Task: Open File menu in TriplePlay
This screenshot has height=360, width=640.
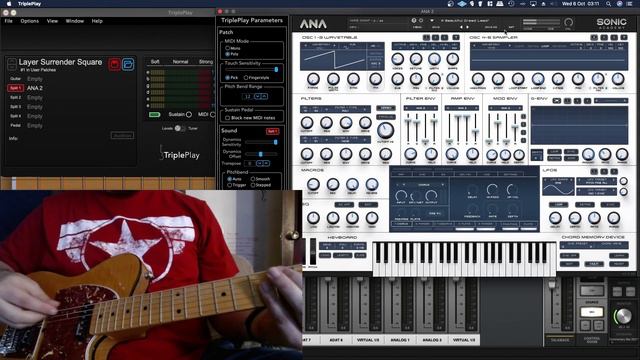Action: (x=9, y=21)
